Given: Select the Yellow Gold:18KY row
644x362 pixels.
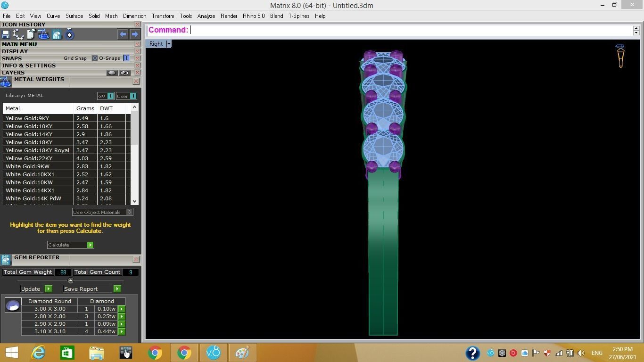Looking at the screenshot, I should 66,142.
